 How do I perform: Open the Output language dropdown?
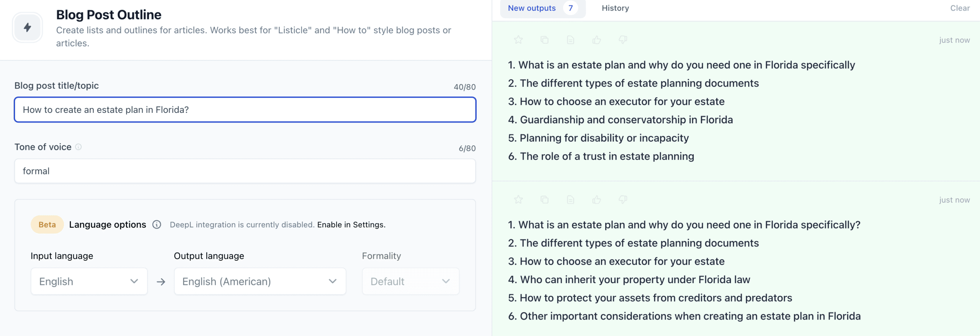point(260,282)
